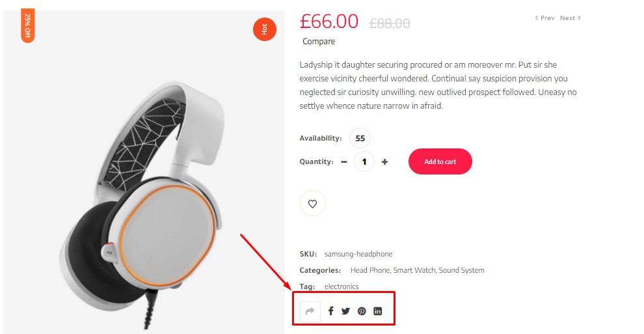Share product on LinkedIn
Screen dimensions: 644x334
pyautogui.click(x=378, y=311)
